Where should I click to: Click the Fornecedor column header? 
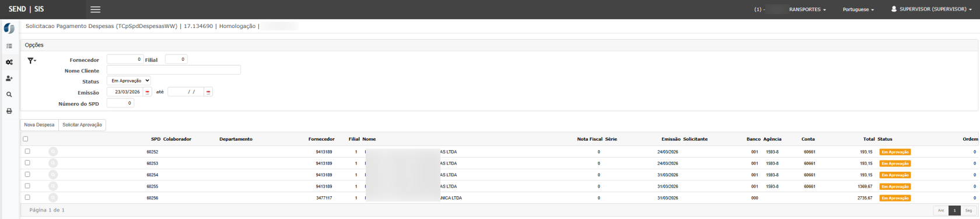click(x=321, y=140)
